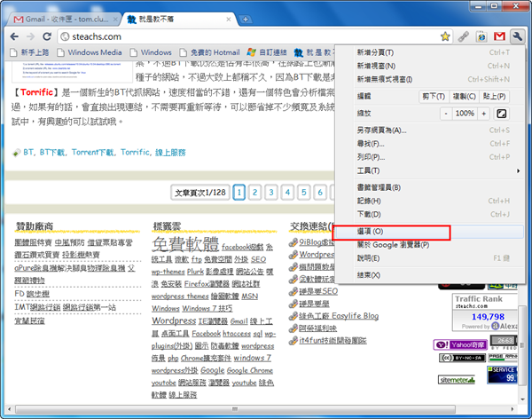
Task: Go to page 3 of articles
Action: [x=271, y=193]
